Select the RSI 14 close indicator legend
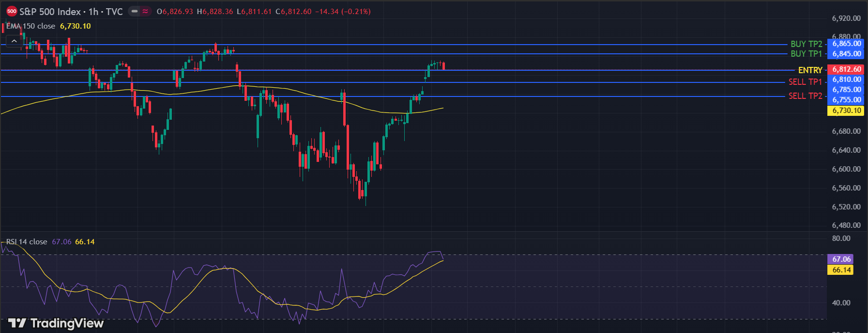868x333 pixels. click(x=27, y=241)
